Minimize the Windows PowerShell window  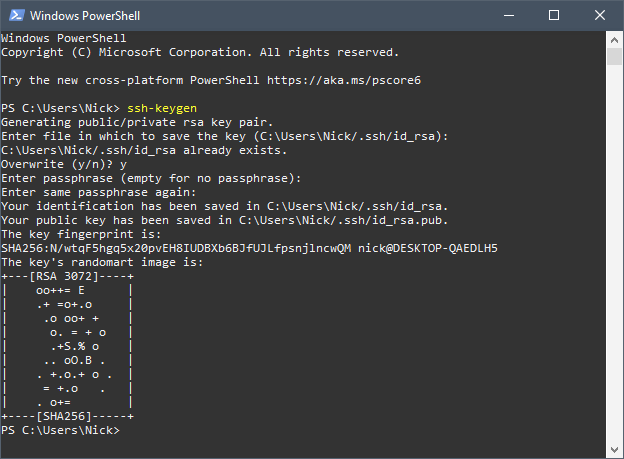[509, 16]
